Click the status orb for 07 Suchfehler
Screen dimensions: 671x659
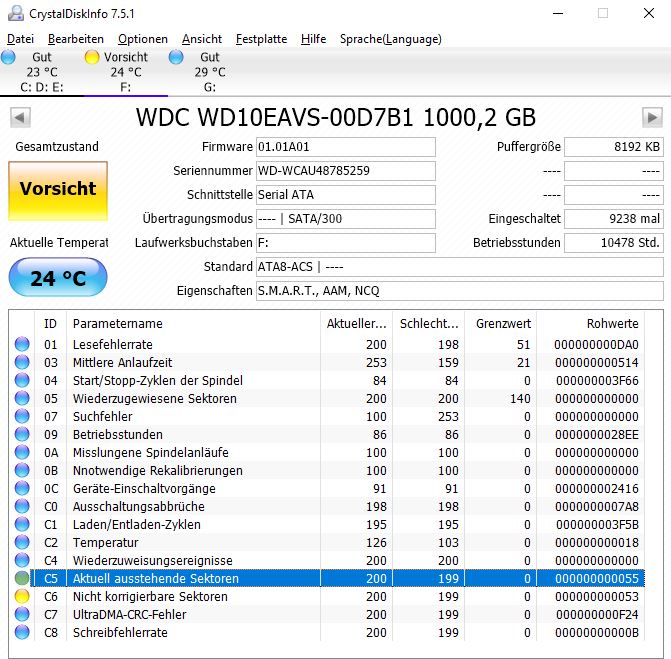(x=22, y=416)
